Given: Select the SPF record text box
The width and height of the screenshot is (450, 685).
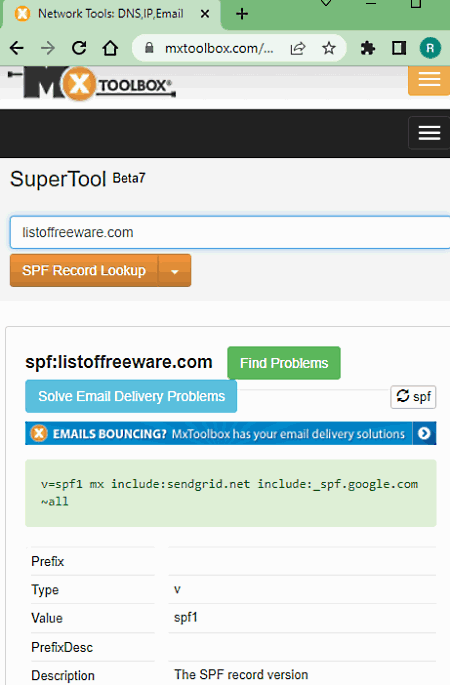Looking at the screenshot, I should tap(231, 493).
